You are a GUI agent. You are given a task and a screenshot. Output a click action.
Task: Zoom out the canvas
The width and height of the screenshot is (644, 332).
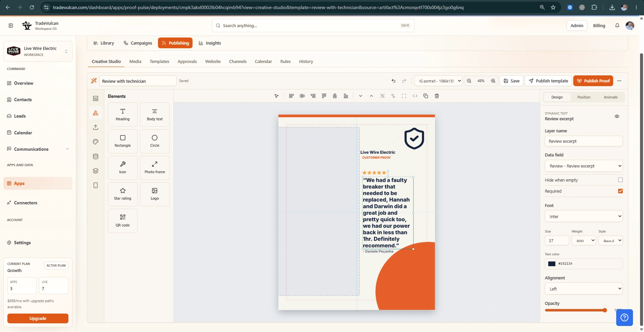[x=469, y=81]
